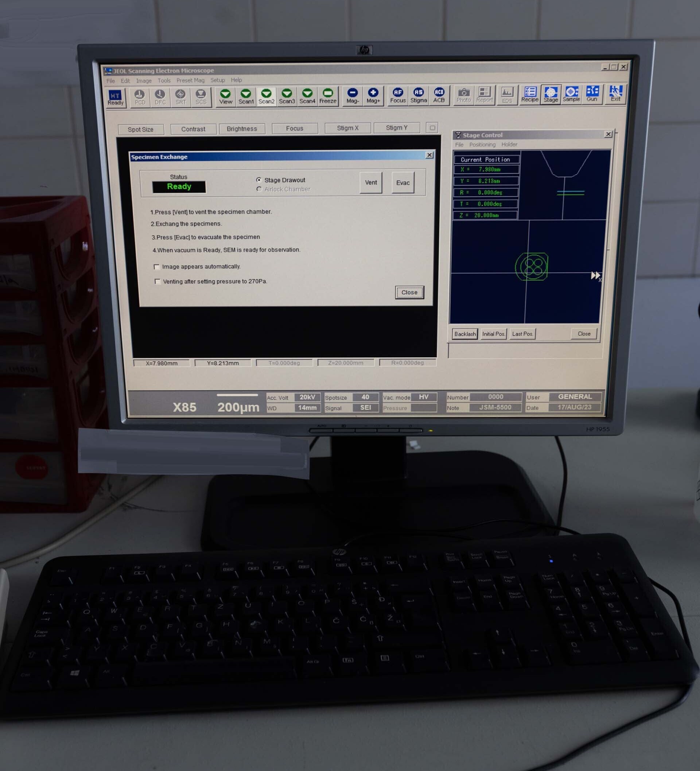The image size is (700, 771).
Task: Run auto Stigma (AS)
Action: click(419, 95)
